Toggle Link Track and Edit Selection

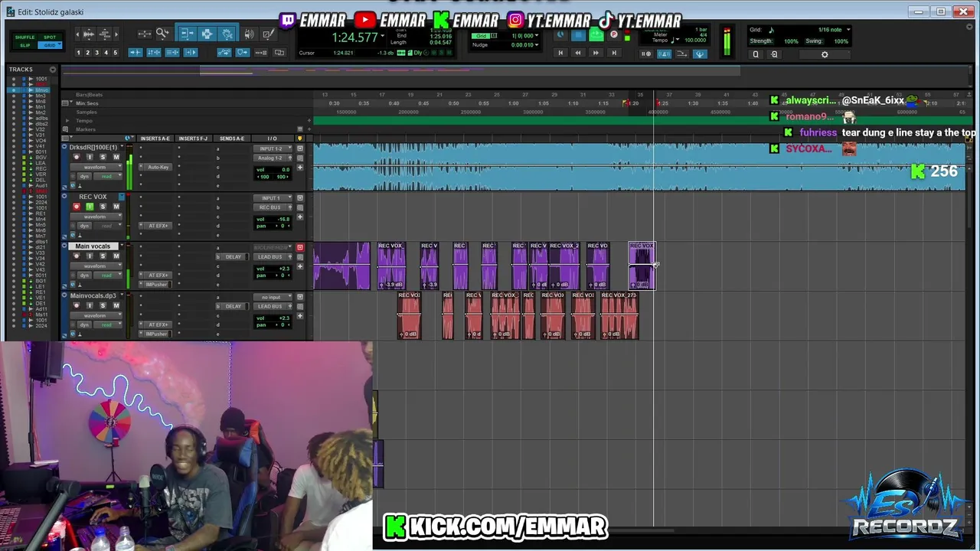pos(172,53)
